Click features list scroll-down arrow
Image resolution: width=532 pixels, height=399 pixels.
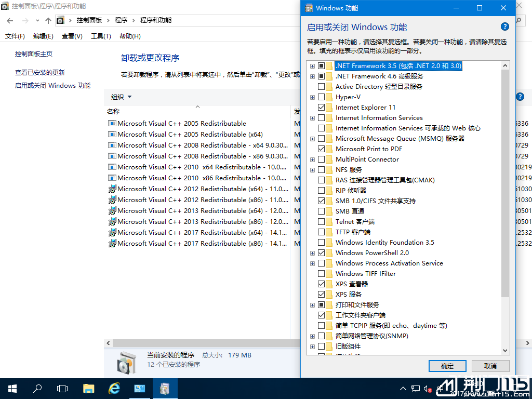pos(505,351)
